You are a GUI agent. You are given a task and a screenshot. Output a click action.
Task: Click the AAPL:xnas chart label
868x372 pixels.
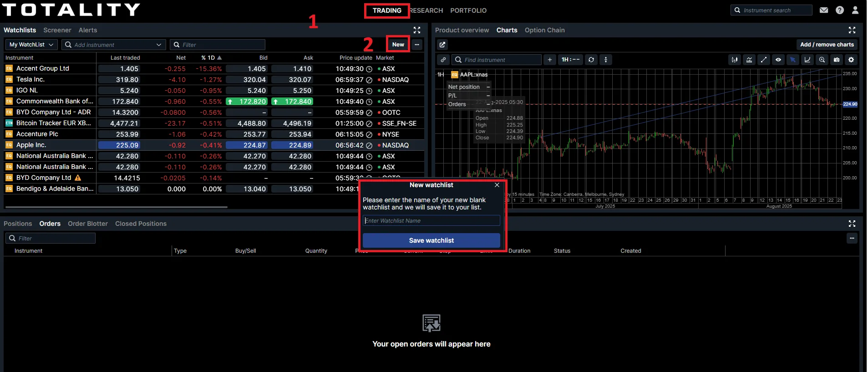[474, 75]
